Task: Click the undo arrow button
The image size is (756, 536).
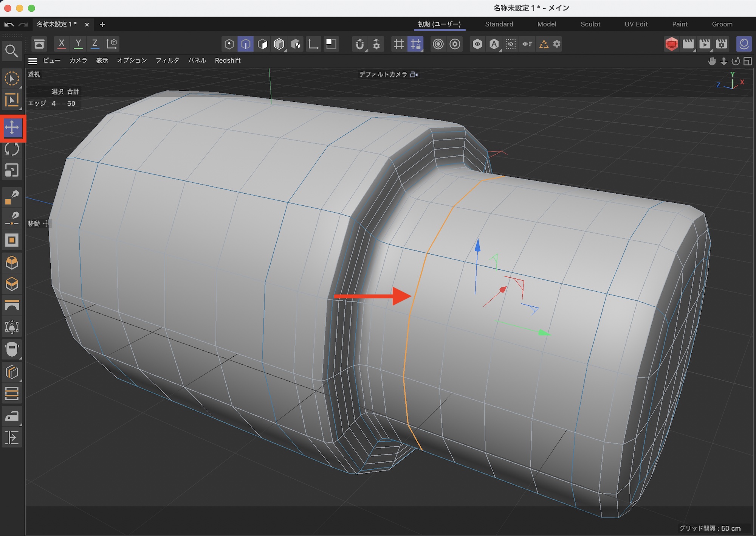Action: coord(9,25)
